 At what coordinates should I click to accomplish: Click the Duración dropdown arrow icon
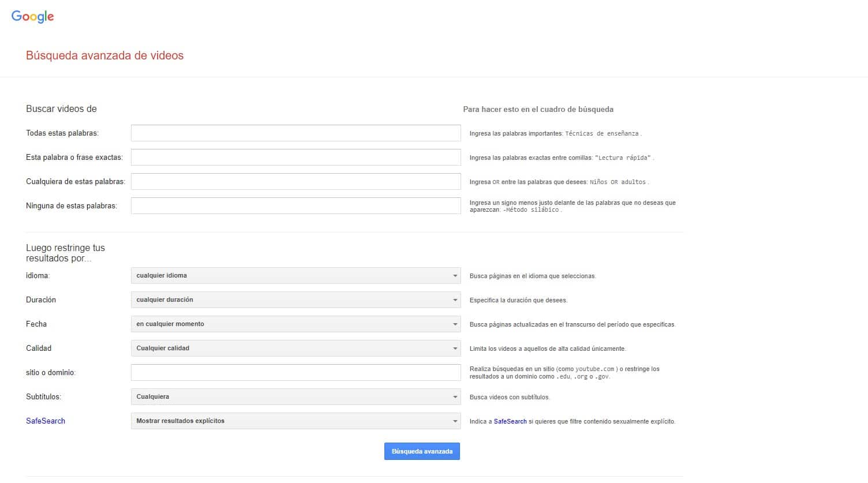tap(454, 299)
